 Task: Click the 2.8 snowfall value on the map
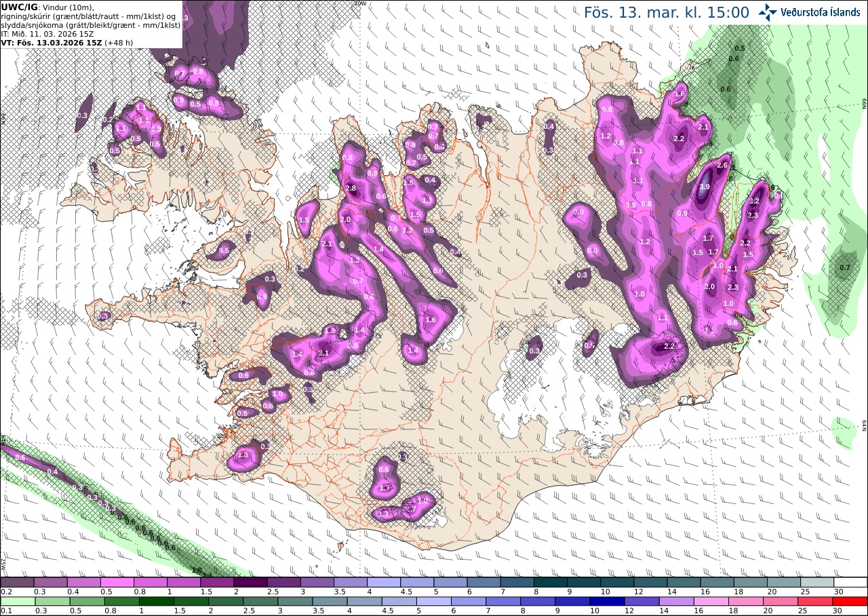click(351, 188)
